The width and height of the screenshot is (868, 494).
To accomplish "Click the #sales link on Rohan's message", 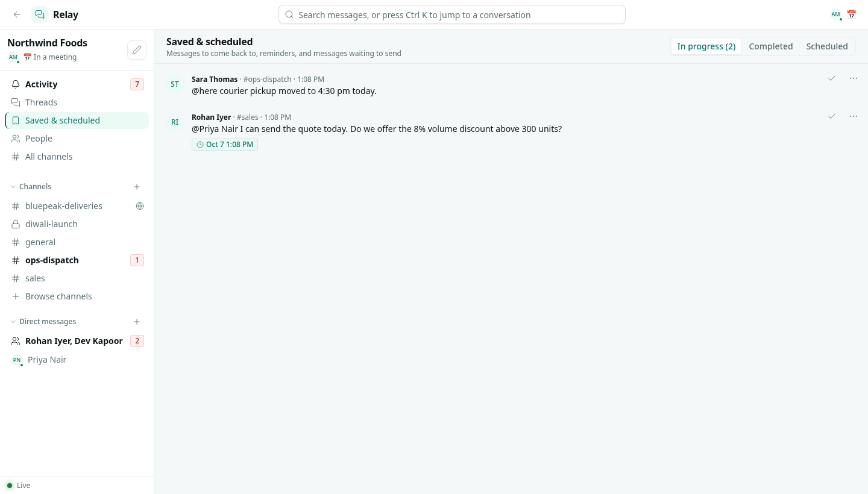I will click(x=247, y=117).
